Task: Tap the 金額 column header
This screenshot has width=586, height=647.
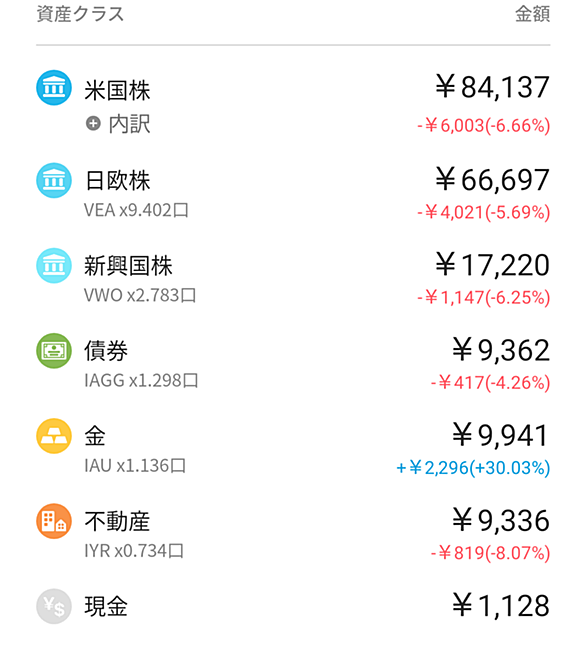Action: [532, 14]
